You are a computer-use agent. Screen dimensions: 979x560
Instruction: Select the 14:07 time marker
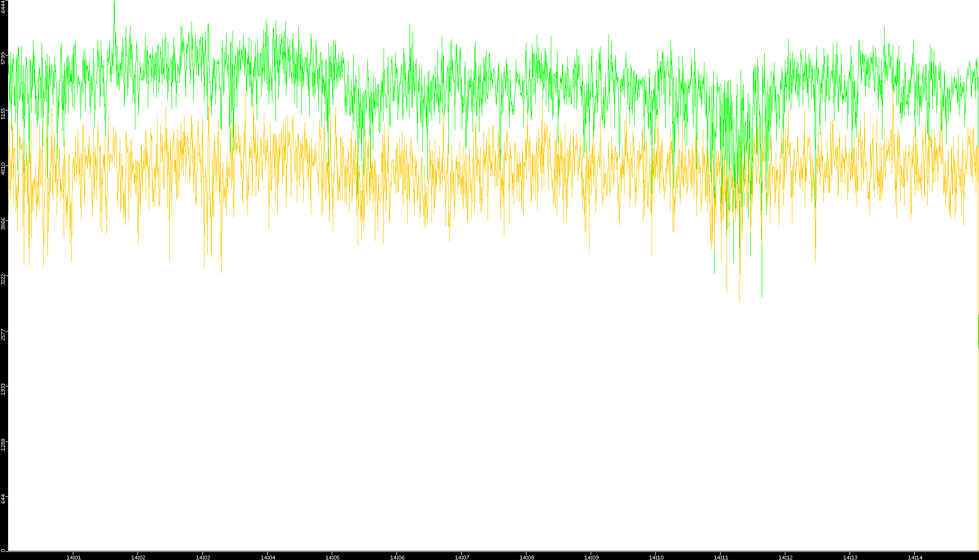click(x=462, y=557)
